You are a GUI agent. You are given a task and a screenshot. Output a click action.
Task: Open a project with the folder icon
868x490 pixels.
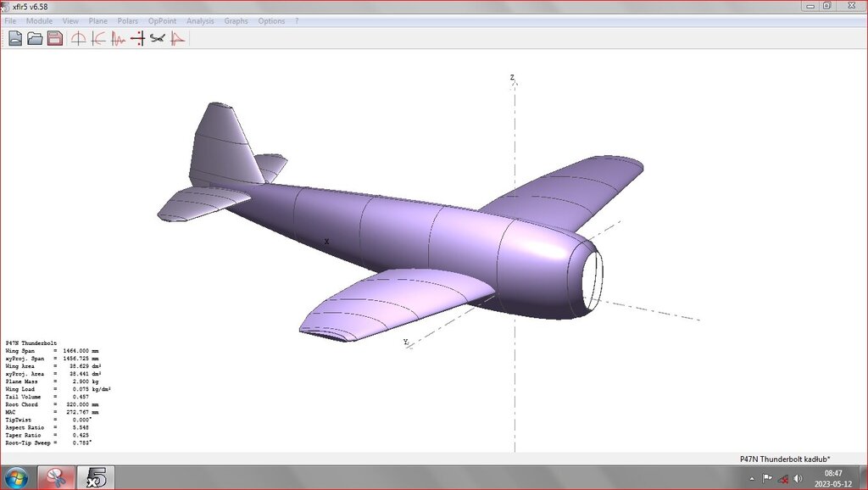(34, 38)
